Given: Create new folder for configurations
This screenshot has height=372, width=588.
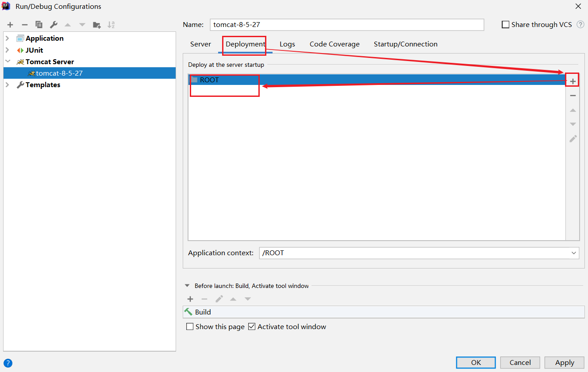Looking at the screenshot, I should click(96, 25).
